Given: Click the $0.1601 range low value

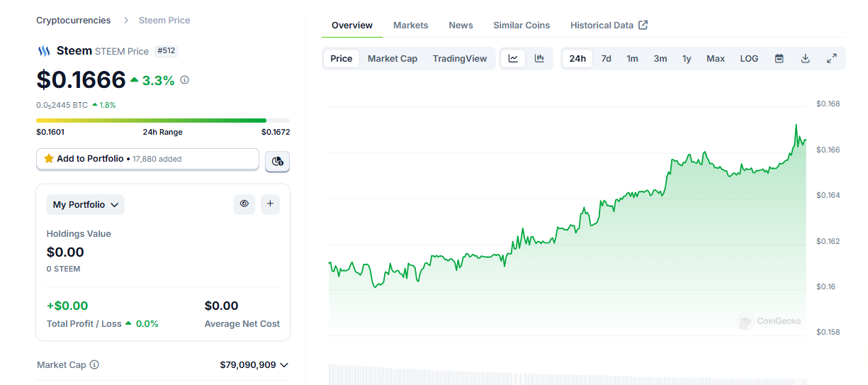Looking at the screenshot, I should (x=50, y=132).
